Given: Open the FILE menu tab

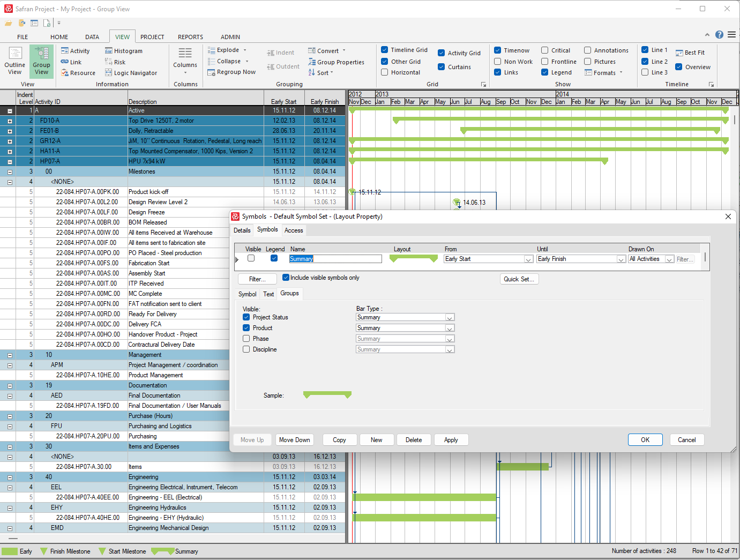Looking at the screenshot, I should click(23, 37).
